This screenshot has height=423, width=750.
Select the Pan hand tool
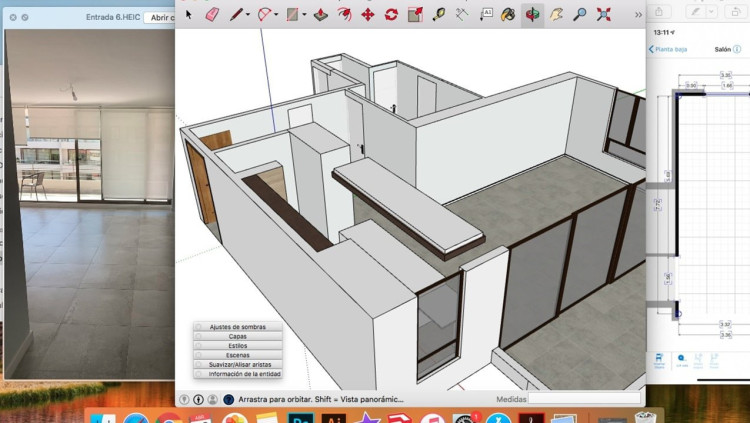pyautogui.click(x=556, y=15)
